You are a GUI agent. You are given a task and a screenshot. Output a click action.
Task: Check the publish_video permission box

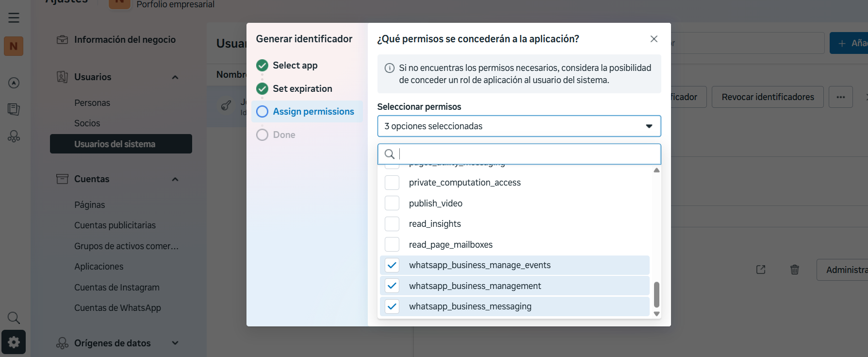coord(392,203)
